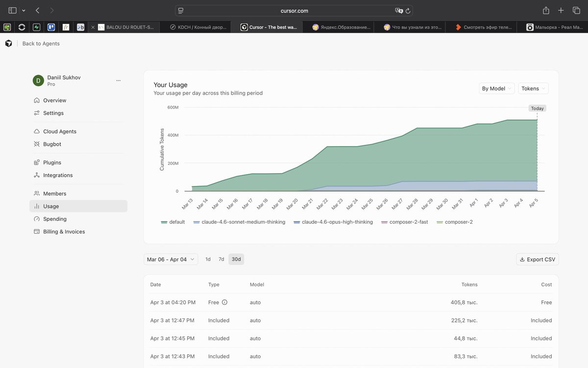Open the Tokens metric dropdown

coord(533,88)
